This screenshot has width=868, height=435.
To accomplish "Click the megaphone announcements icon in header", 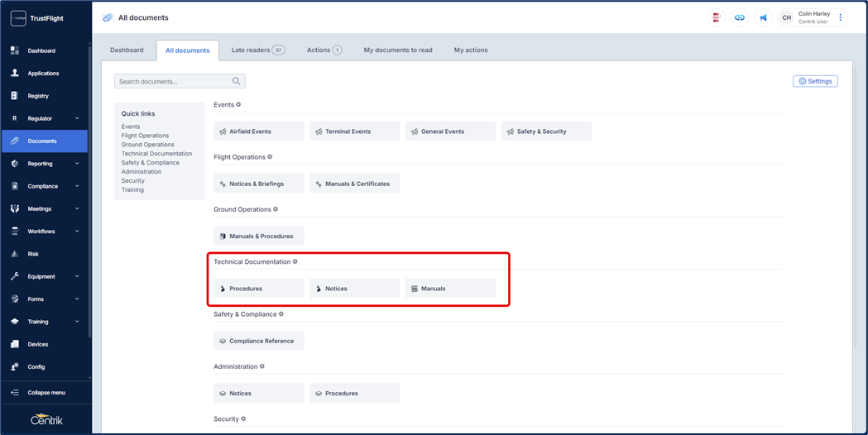I will click(763, 17).
